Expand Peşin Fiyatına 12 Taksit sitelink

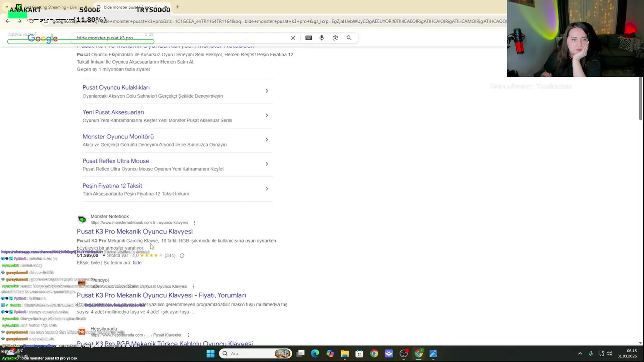(x=267, y=189)
